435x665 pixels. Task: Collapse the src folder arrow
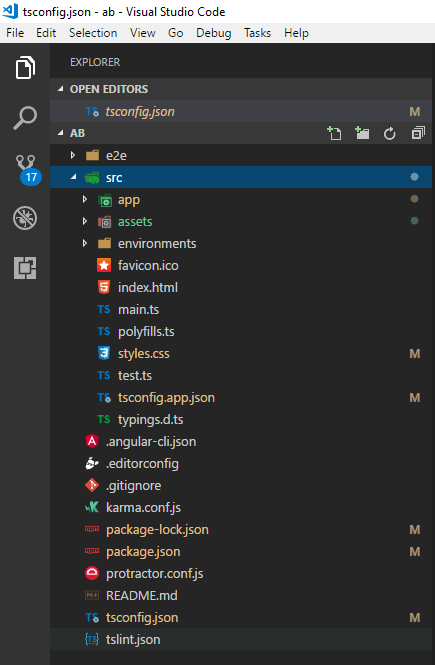coord(74,177)
